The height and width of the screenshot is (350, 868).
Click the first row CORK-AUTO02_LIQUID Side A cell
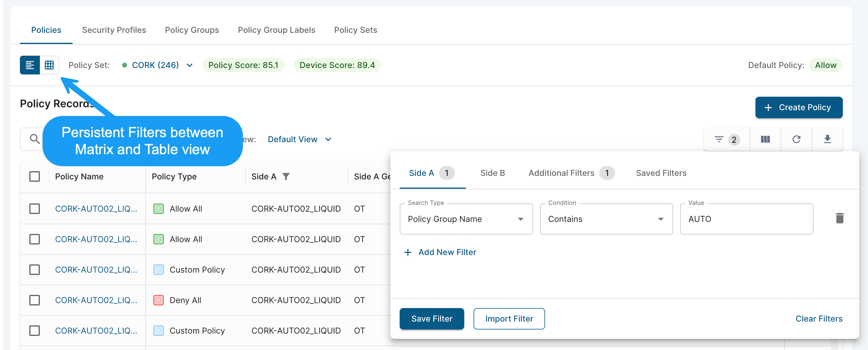point(296,209)
